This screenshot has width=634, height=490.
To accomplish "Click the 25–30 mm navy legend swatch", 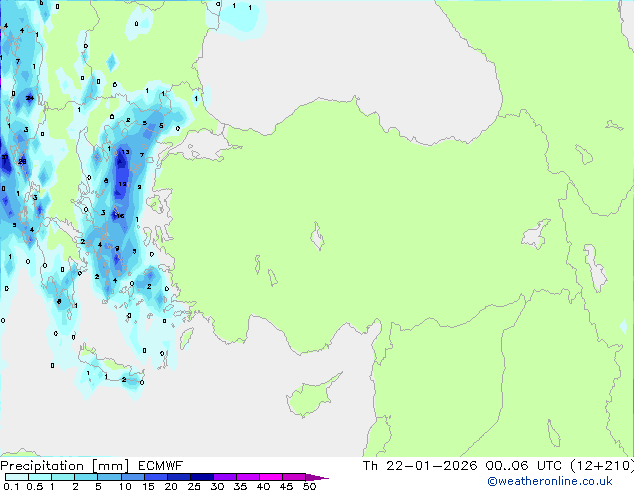I will tap(201, 477).
